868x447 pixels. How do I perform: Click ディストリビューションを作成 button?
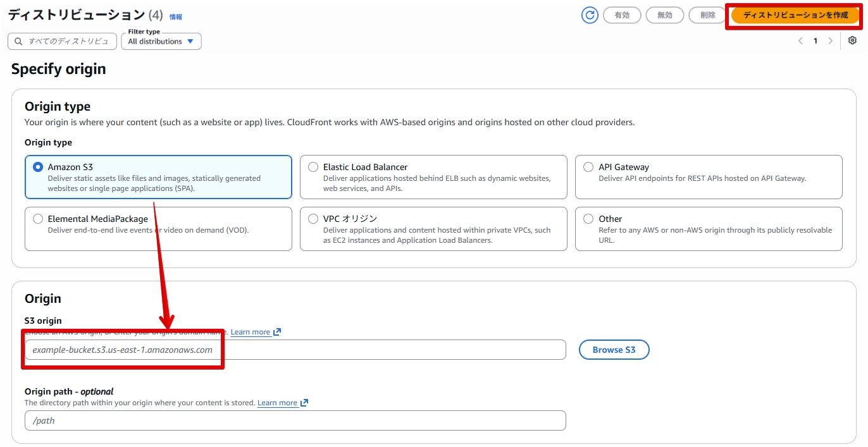[795, 15]
